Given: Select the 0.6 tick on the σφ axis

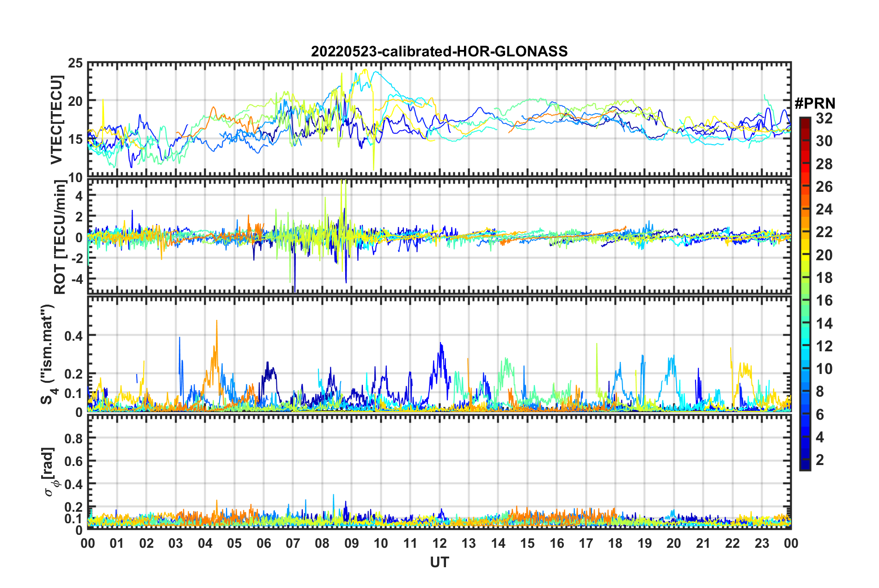Looking at the screenshot, I should (x=73, y=461).
